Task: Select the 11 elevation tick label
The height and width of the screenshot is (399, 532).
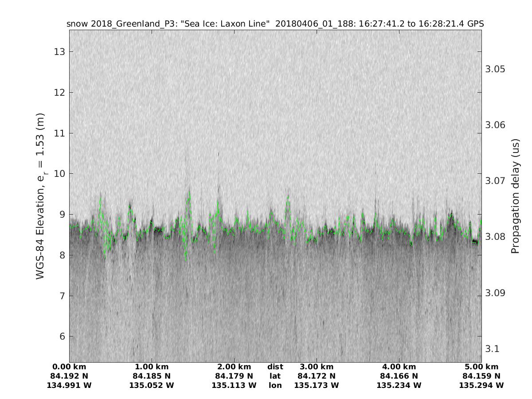Action: (x=60, y=133)
